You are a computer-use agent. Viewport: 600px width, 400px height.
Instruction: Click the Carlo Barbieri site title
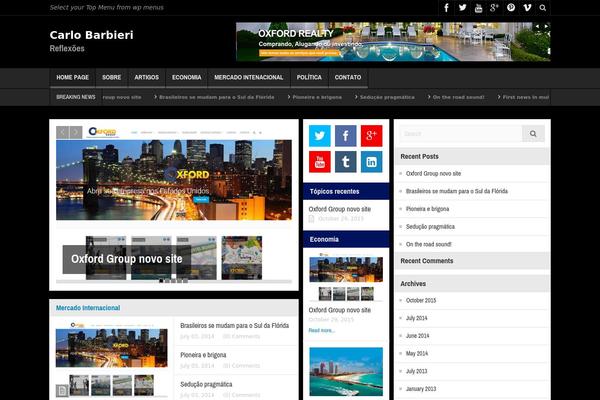[91, 35]
